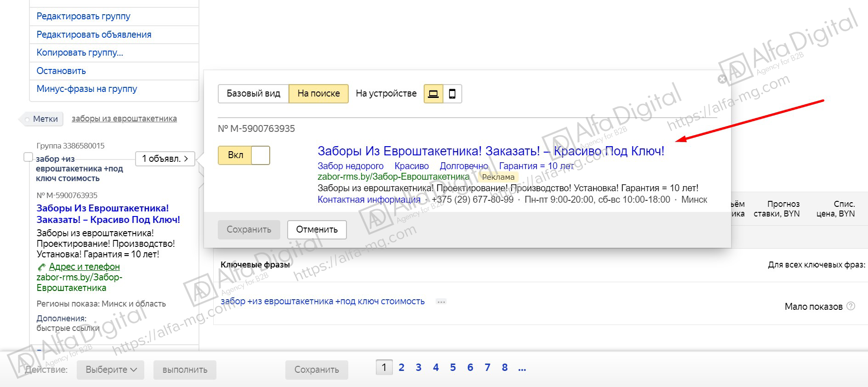
Task: Select Остановить in the group menu
Action: (61, 71)
